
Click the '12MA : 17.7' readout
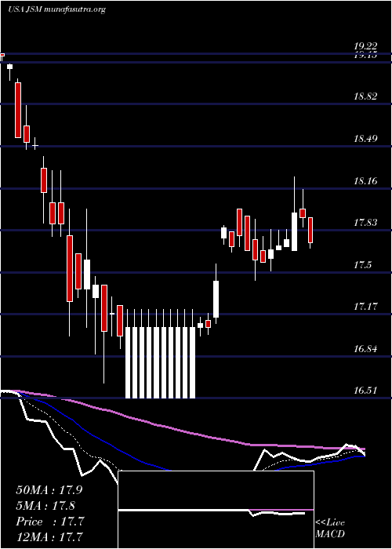(x=49, y=536)
